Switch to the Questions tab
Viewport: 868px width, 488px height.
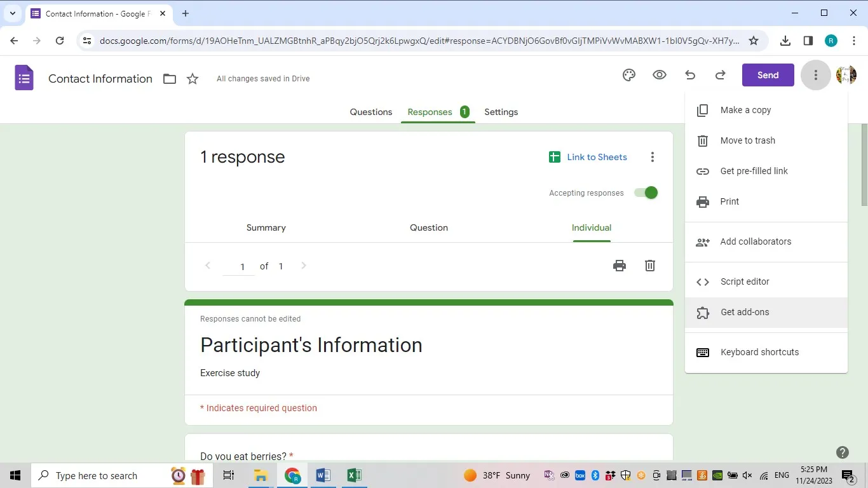tap(371, 112)
